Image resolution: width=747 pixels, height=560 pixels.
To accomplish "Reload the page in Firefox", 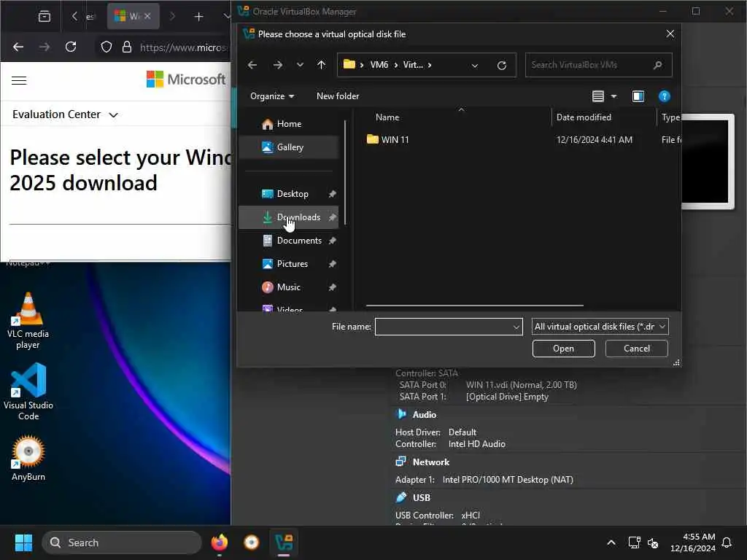I will [71, 47].
